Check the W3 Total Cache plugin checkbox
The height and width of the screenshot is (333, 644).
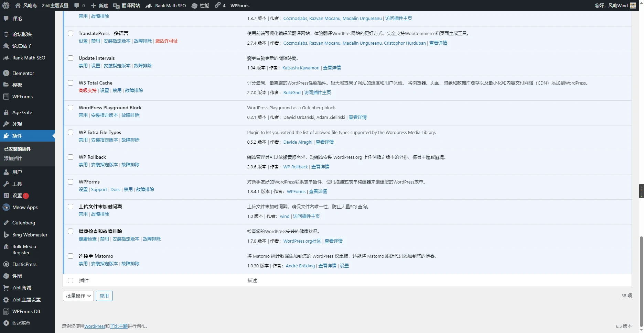[x=71, y=83]
